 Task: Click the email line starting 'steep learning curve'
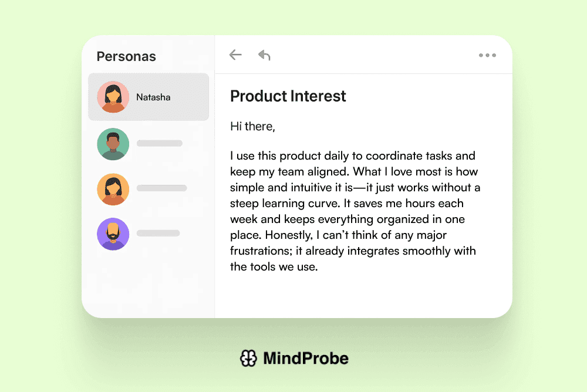click(x=346, y=204)
